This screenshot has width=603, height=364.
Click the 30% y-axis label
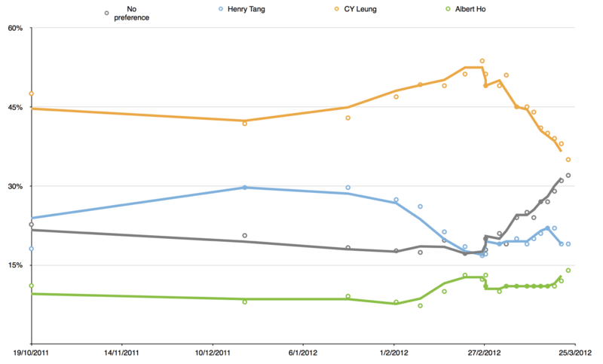(x=16, y=186)
